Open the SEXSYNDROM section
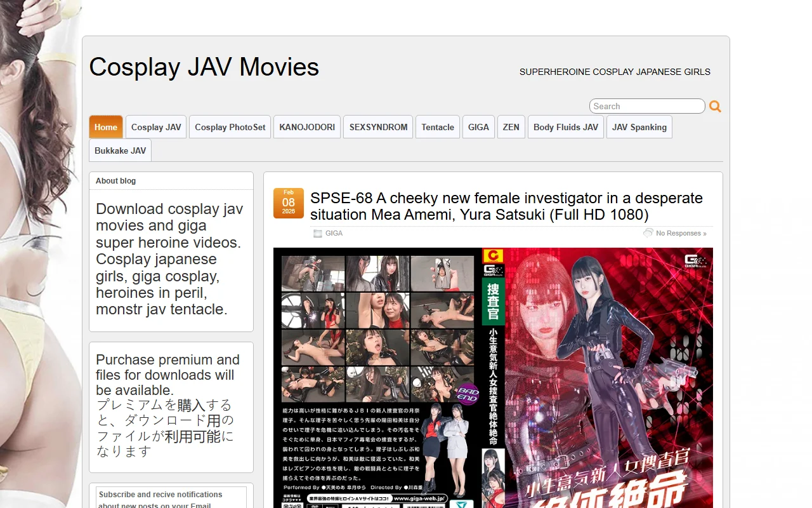This screenshot has width=812, height=508. 377,126
